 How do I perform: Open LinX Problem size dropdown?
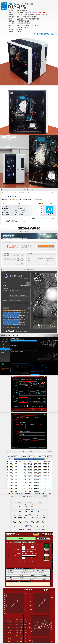coord(16,456)
